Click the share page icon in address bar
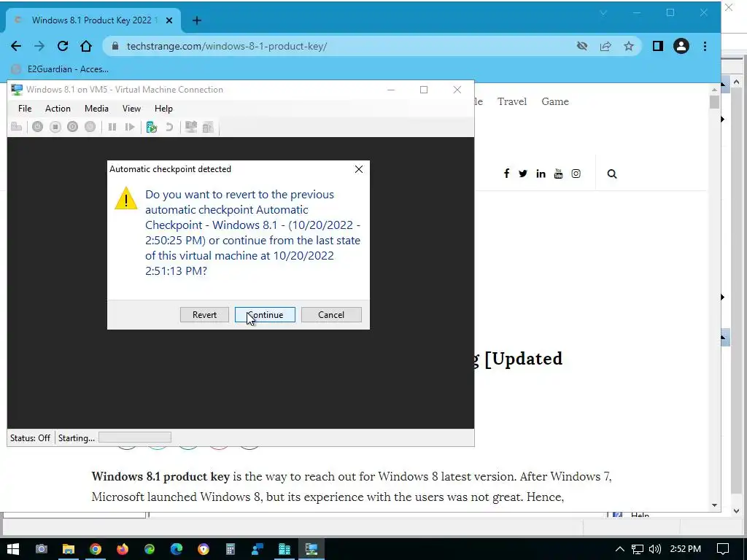The width and height of the screenshot is (747, 560). (605, 46)
